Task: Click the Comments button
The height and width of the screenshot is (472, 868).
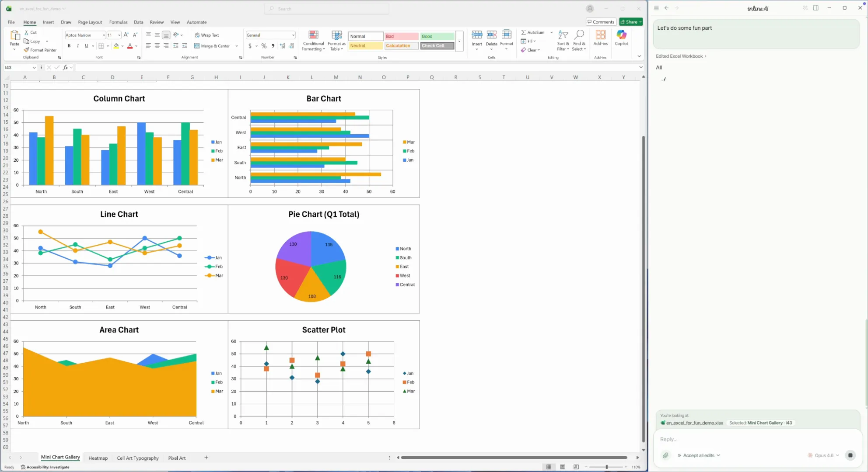Action: tap(601, 22)
